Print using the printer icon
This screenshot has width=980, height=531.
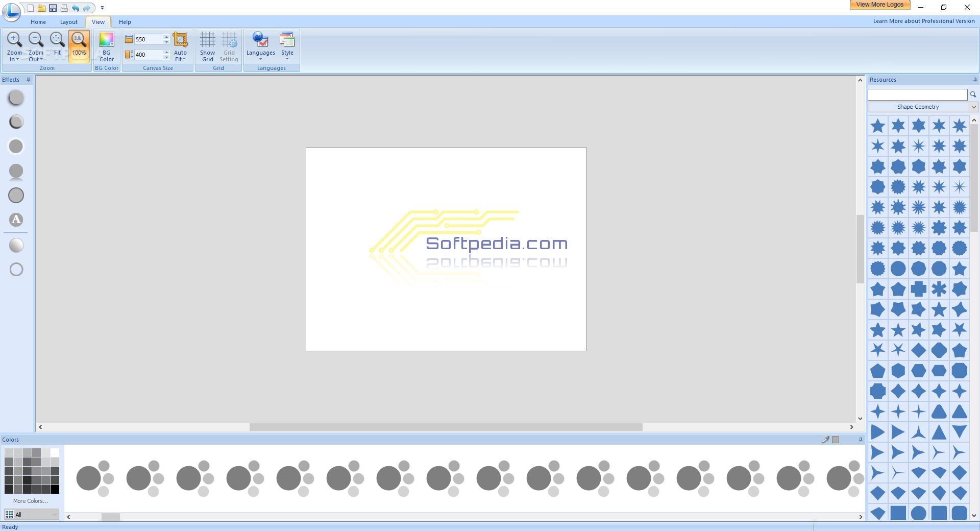pos(64,8)
